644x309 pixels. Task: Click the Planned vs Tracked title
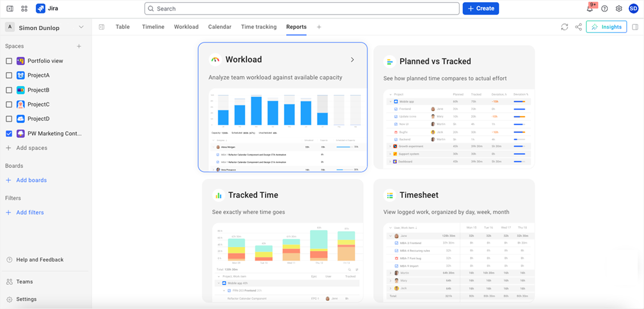435,61
